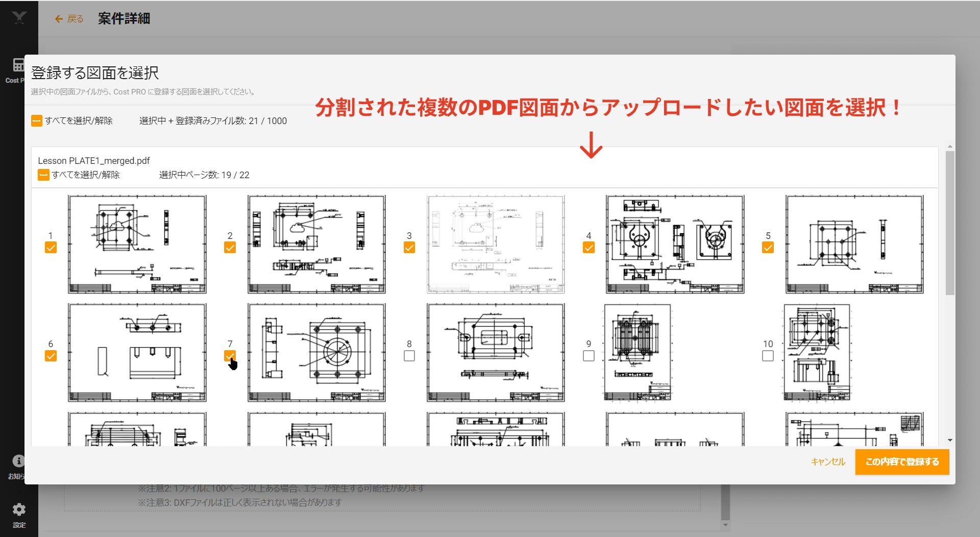Click the dialog scrollbar down arrow
The height and width of the screenshot is (537, 980).
coord(950,440)
